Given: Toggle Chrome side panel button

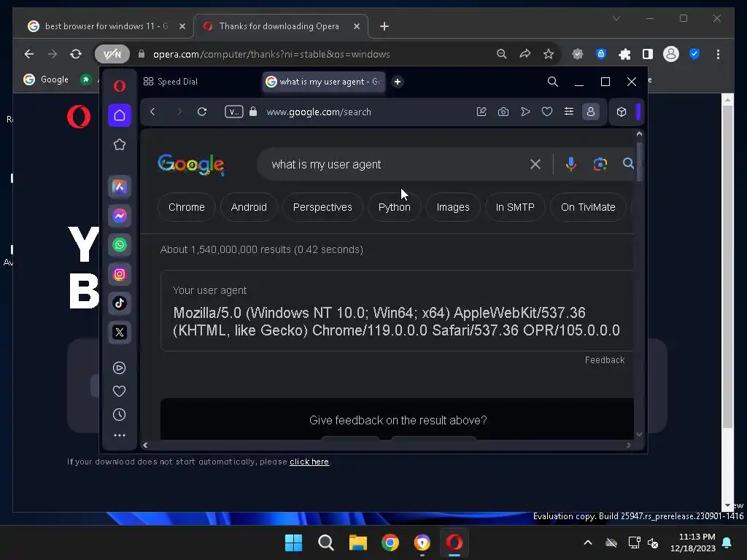Looking at the screenshot, I should tap(648, 54).
